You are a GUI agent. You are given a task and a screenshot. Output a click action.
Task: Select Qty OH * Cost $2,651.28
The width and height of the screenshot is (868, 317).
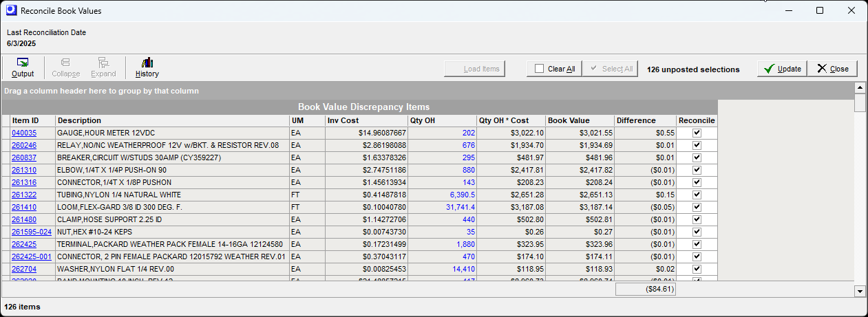[x=527, y=195]
